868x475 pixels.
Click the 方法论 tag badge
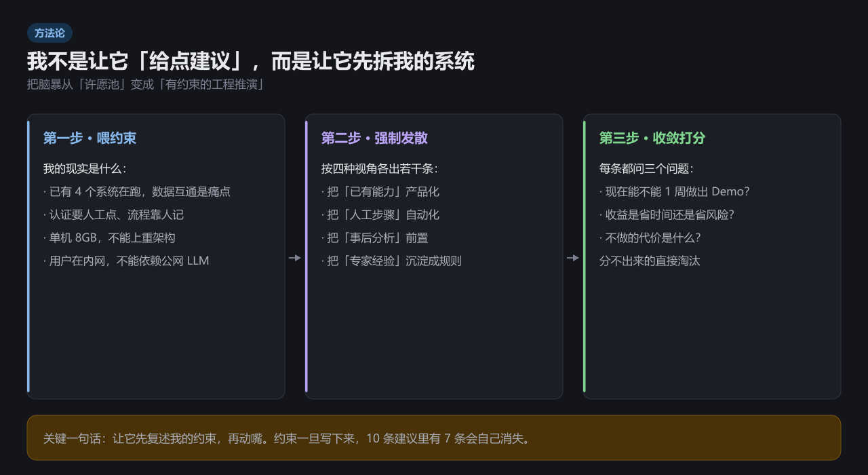(x=50, y=33)
